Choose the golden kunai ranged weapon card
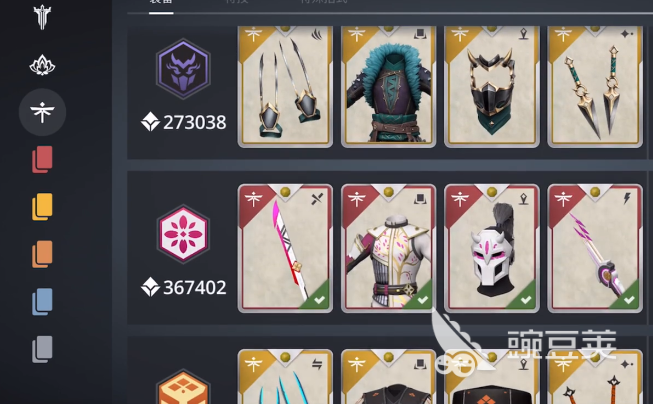Viewport: 653px width, 404px height. click(595, 87)
